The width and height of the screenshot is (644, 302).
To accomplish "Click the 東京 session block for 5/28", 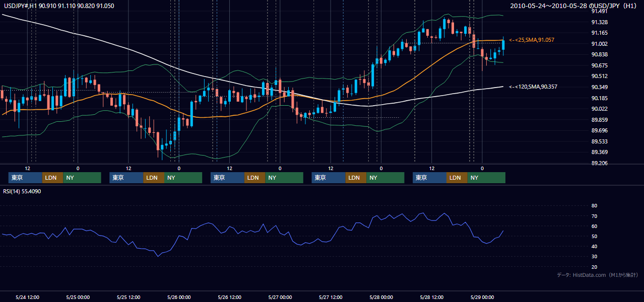I will click(x=429, y=178).
